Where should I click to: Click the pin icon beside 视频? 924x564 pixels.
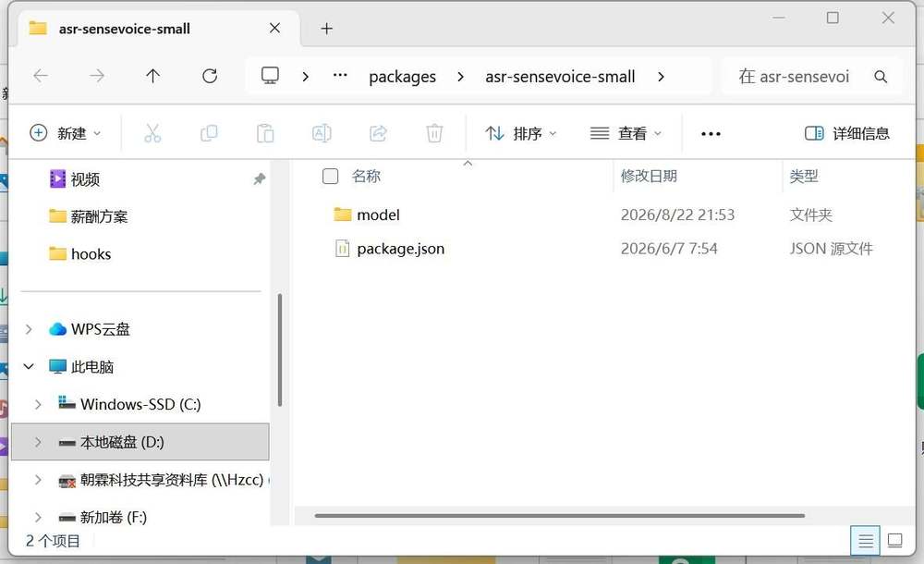pyautogui.click(x=260, y=178)
